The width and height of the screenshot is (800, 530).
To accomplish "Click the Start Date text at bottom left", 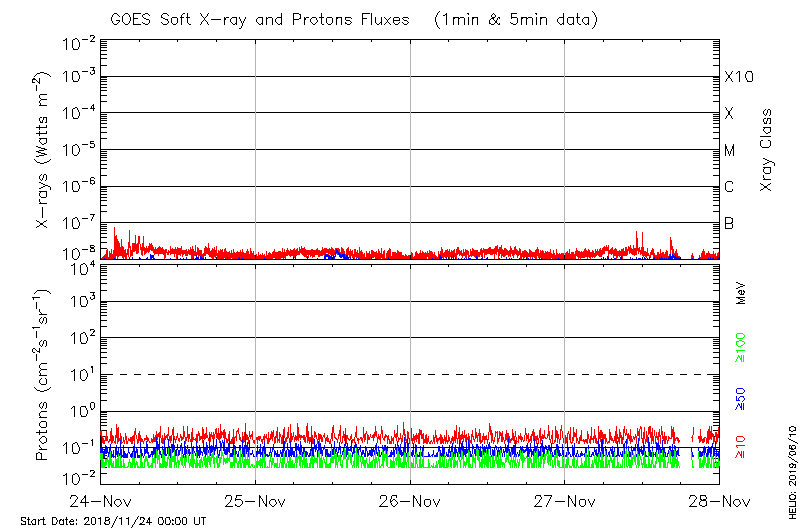I will (113, 521).
